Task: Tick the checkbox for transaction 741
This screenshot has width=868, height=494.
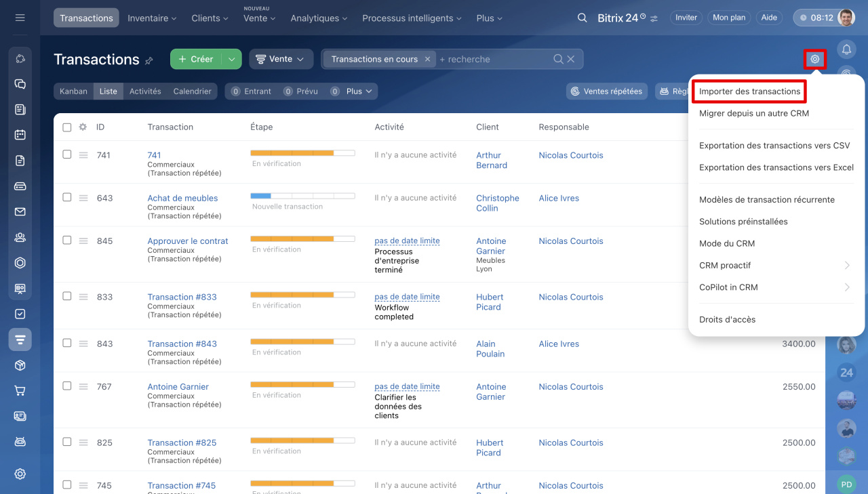Action: 67,155
